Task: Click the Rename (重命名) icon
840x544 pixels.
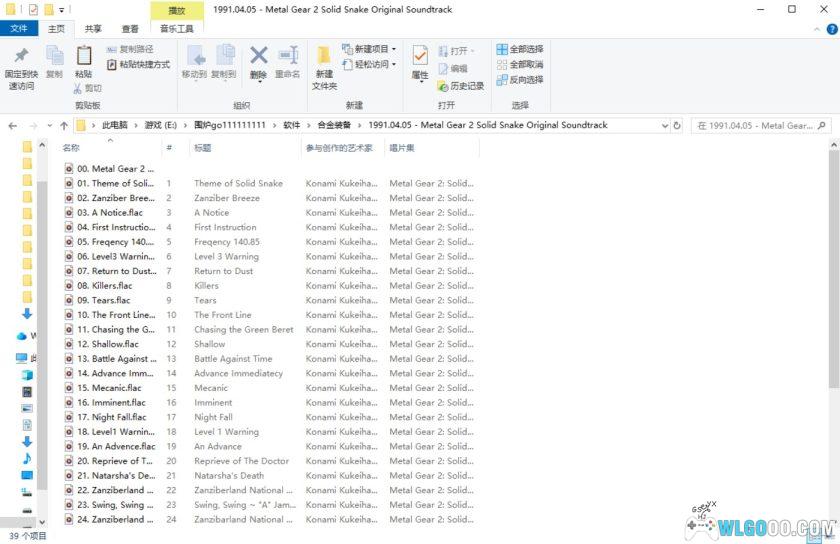Action: 288,57
